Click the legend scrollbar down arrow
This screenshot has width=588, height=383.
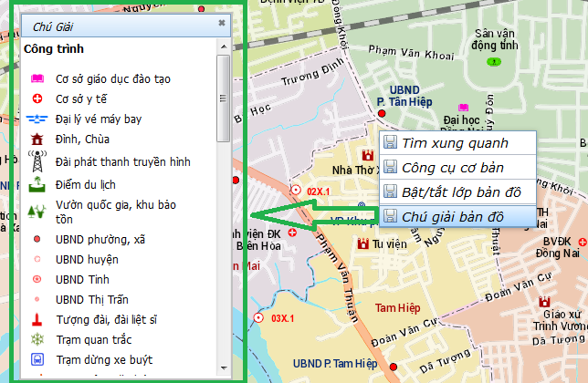(x=224, y=368)
